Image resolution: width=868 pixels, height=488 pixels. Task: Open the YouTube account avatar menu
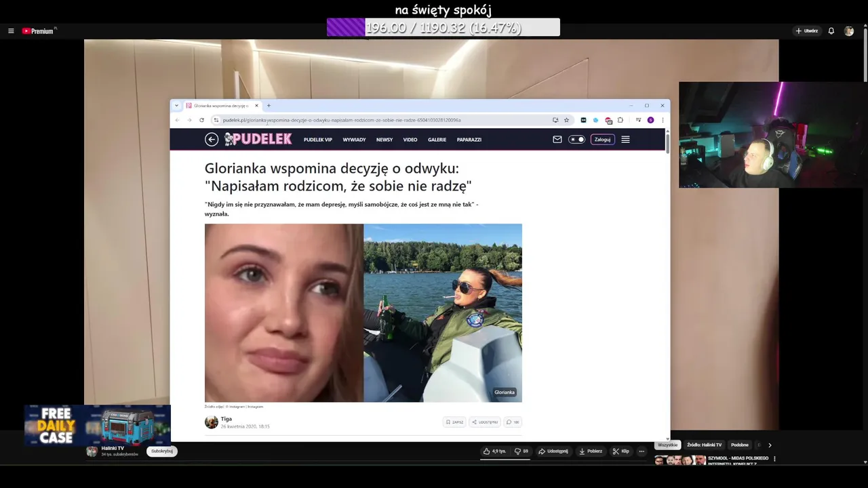(x=849, y=31)
